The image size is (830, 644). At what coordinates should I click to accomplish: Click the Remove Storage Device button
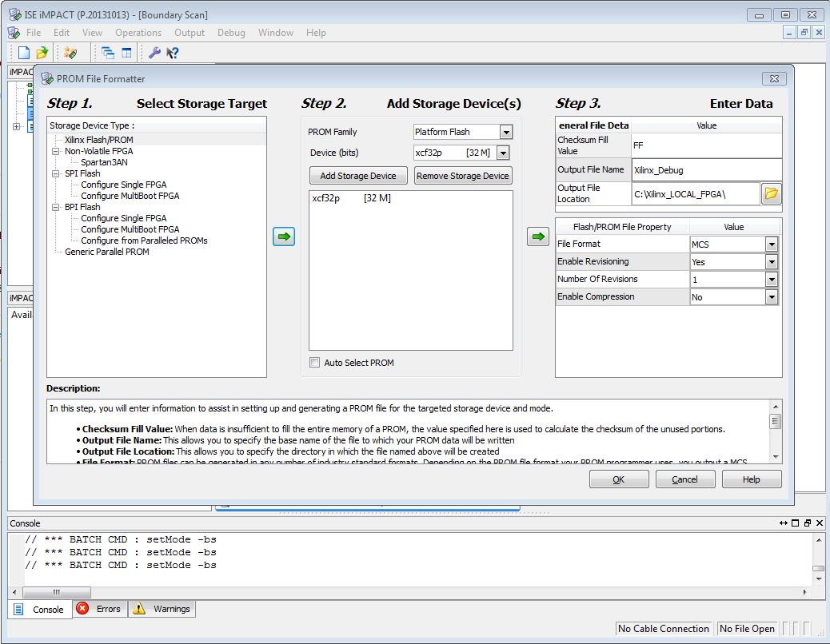click(463, 176)
